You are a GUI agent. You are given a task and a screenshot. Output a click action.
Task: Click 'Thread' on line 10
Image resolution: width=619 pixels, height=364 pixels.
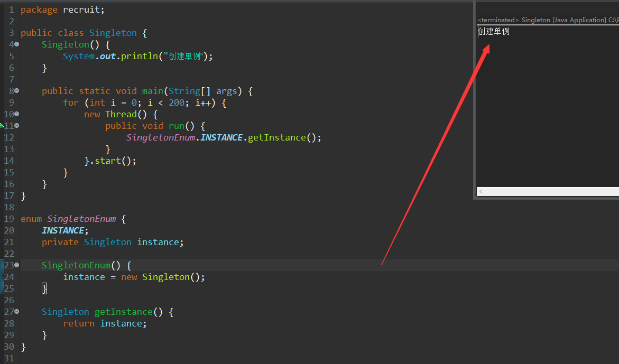click(x=121, y=114)
